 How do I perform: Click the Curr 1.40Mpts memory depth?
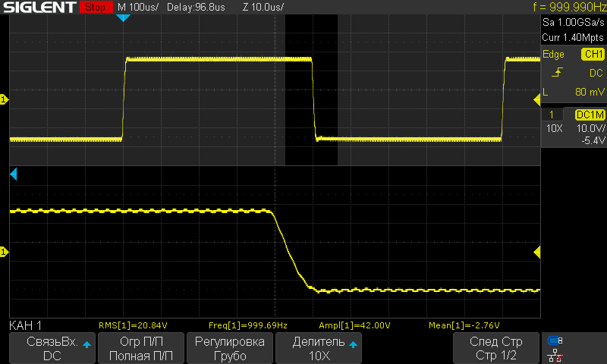pos(573,37)
